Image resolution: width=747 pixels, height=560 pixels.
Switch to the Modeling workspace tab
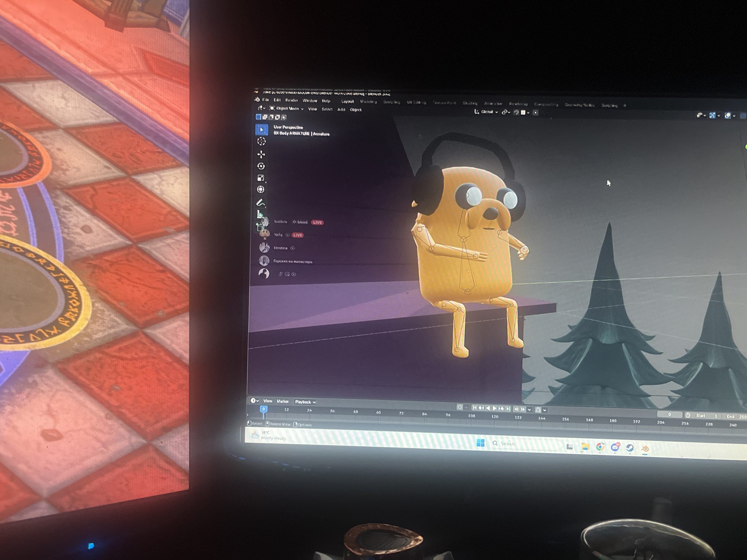coord(368,102)
